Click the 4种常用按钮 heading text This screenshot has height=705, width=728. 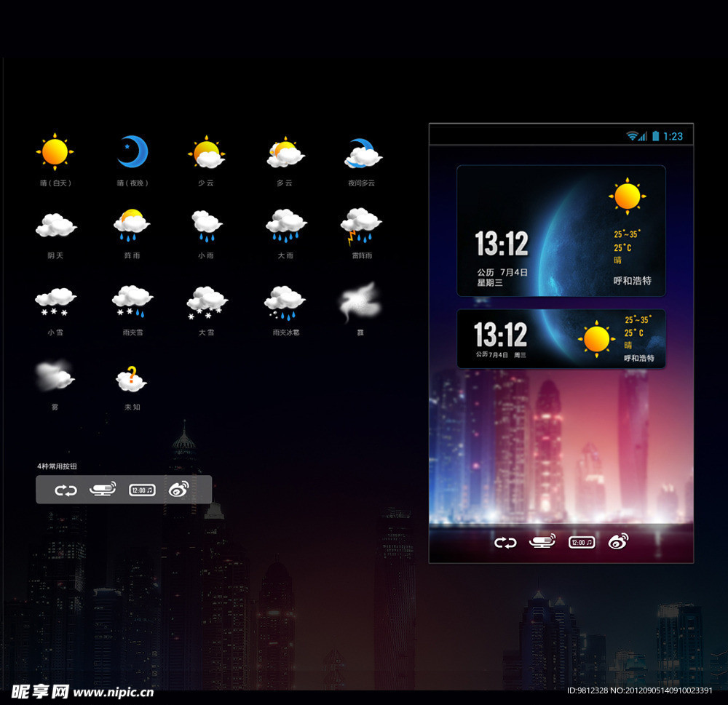57,466
